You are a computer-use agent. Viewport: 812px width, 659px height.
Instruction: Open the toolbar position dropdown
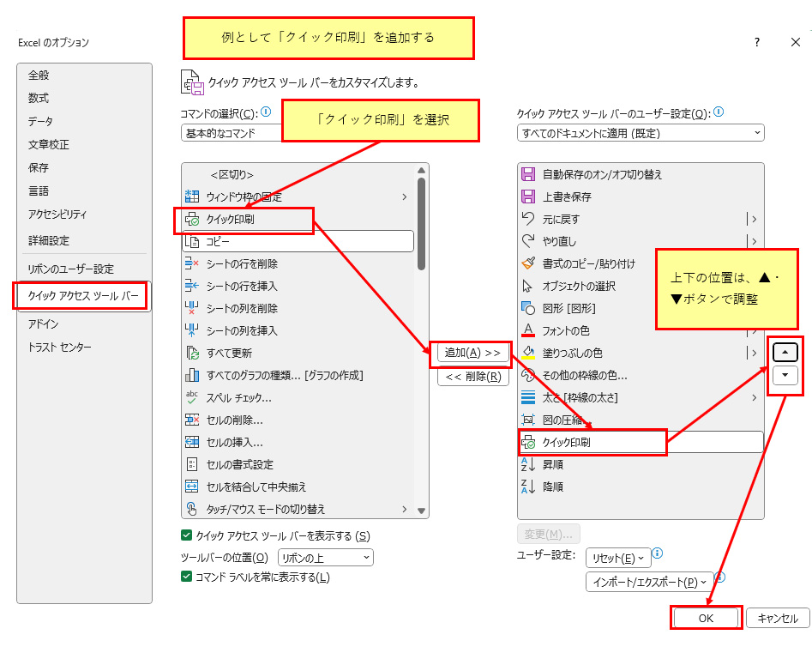325,558
